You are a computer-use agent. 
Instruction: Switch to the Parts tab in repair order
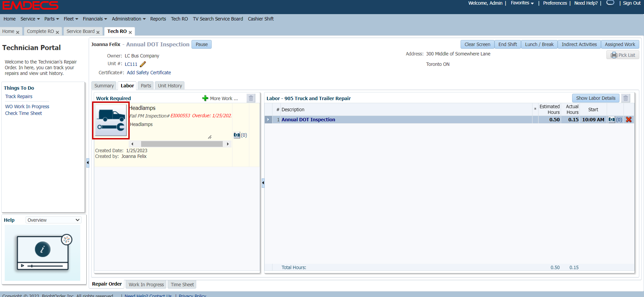point(146,86)
